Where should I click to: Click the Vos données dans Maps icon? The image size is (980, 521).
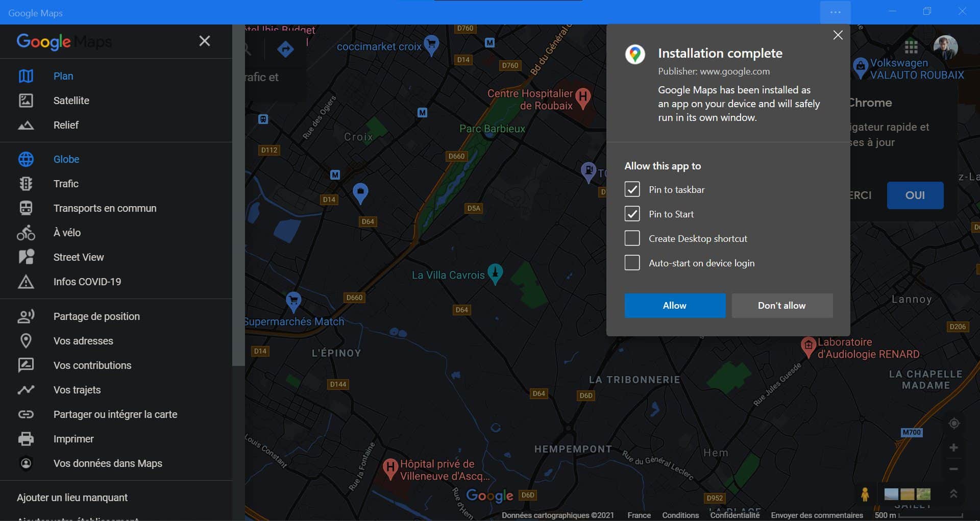coord(26,463)
